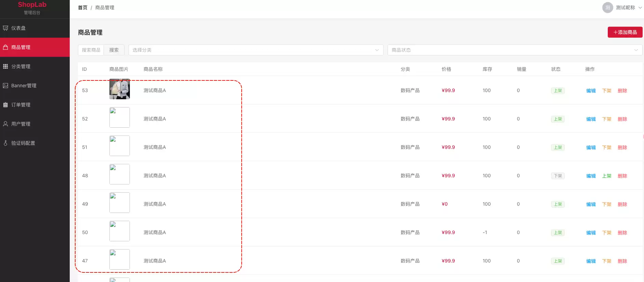This screenshot has width=644, height=282.
Task: Click the grid icon beside 分类管理
Action: click(5, 66)
